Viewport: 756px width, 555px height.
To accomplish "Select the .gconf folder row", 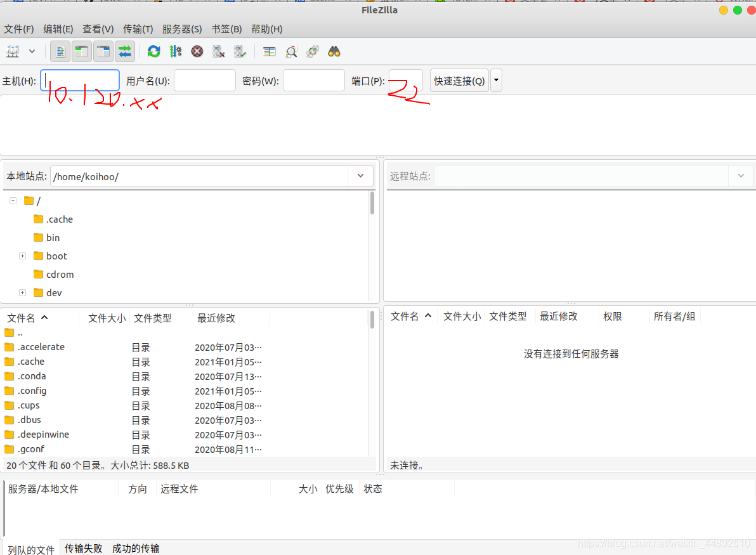I will pyautogui.click(x=185, y=450).
